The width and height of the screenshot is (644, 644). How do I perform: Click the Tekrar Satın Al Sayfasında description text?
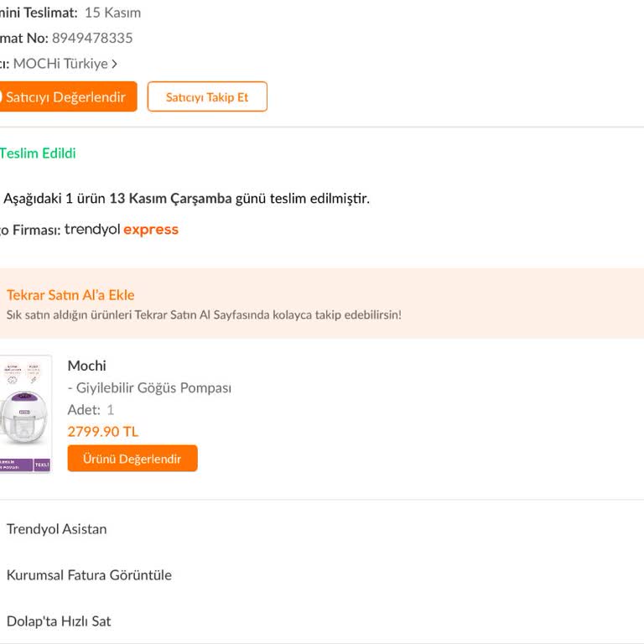coord(204,315)
